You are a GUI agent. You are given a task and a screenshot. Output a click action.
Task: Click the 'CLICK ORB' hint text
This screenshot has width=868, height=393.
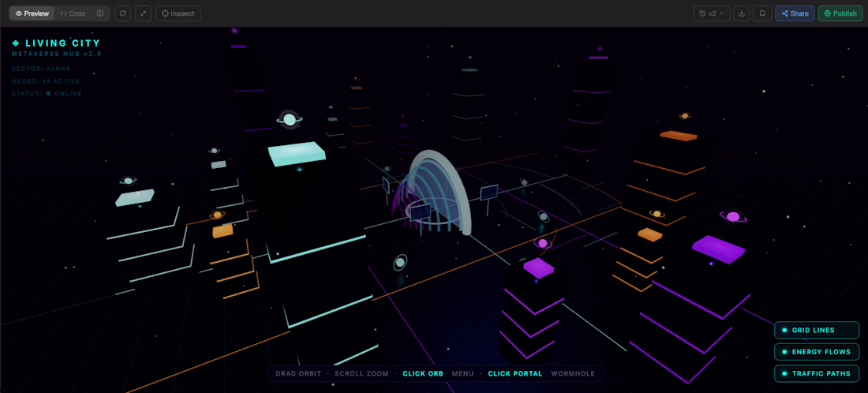click(x=423, y=373)
